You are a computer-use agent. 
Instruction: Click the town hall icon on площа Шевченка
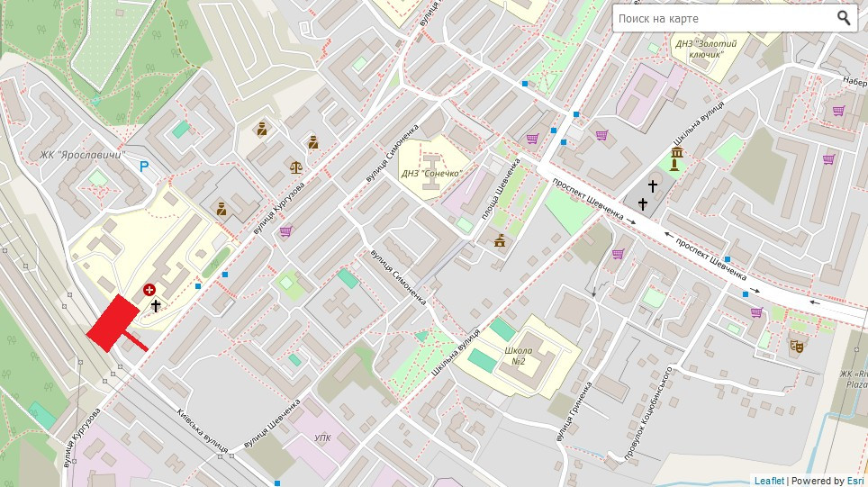coord(500,240)
